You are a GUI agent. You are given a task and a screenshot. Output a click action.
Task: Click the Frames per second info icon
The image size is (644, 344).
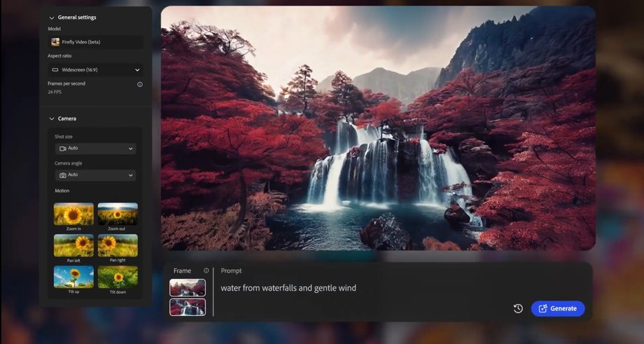point(139,84)
